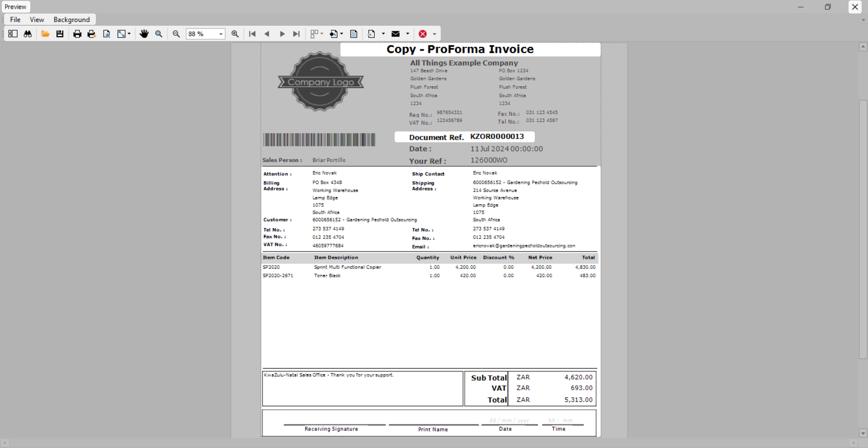Click the line total "4,830.00"
868x448 pixels.
click(585, 267)
